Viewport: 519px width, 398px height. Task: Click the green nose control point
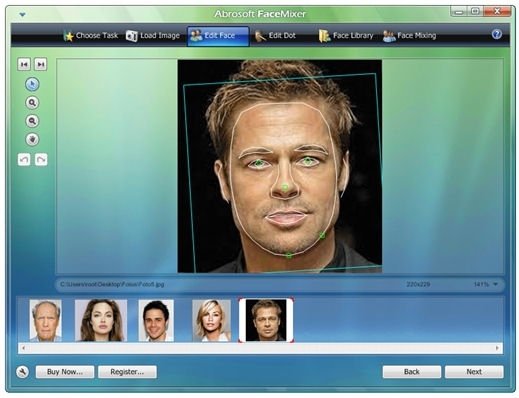[285, 188]
